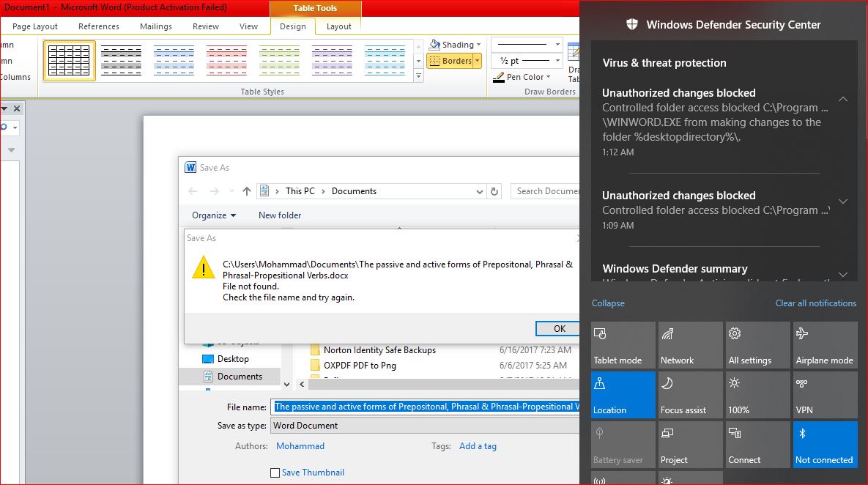Image resolution: width=868 pixels, height=485 pixels.
Task: Toggle Bluetooth Not connected tile
Action: pos(826,445)
